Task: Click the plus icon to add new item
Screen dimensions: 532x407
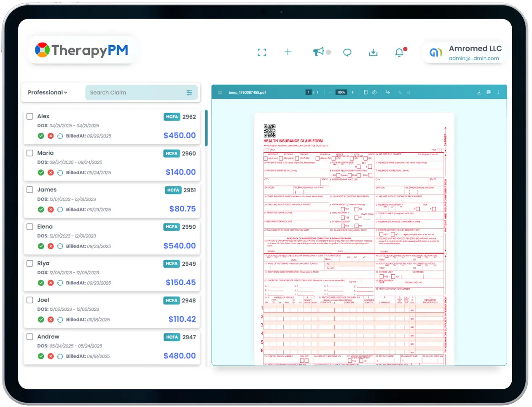Action: point(288,52)
